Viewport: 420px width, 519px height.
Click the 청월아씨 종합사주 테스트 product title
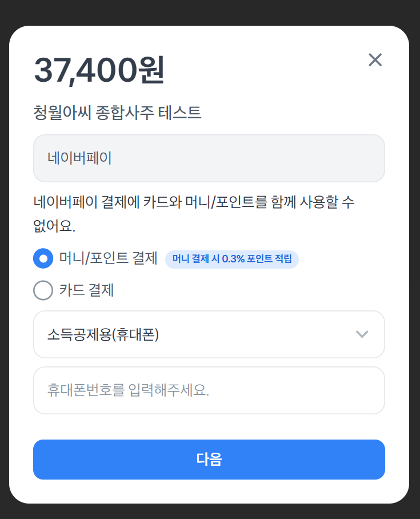click(x=117, y=113)
